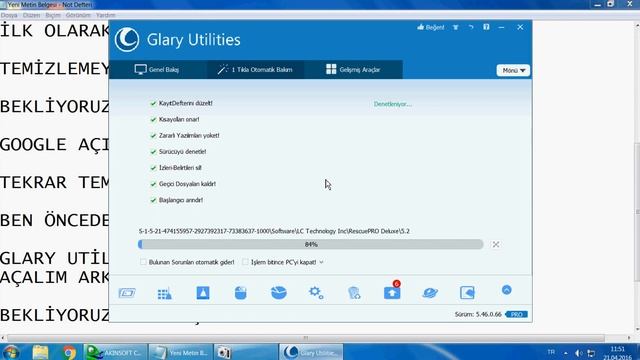Click the network tray icon
The width and height of the screenshot is (640, 360).
[591, 353]
